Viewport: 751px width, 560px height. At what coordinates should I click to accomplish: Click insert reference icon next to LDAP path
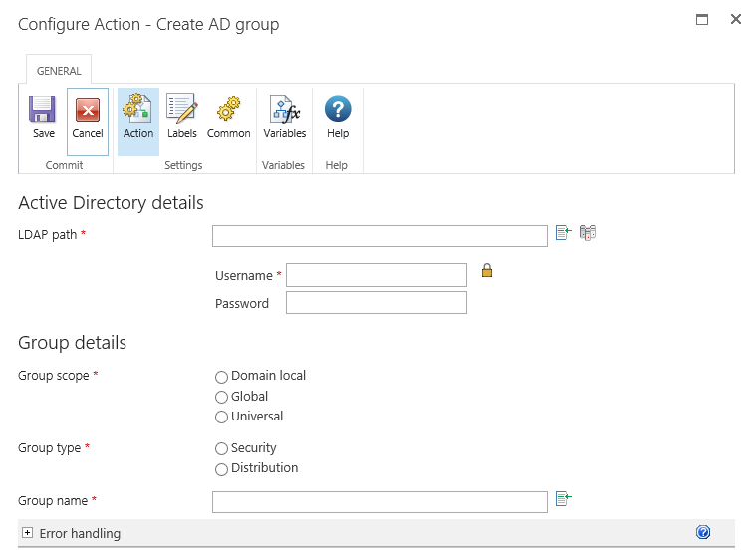point(563,233)
